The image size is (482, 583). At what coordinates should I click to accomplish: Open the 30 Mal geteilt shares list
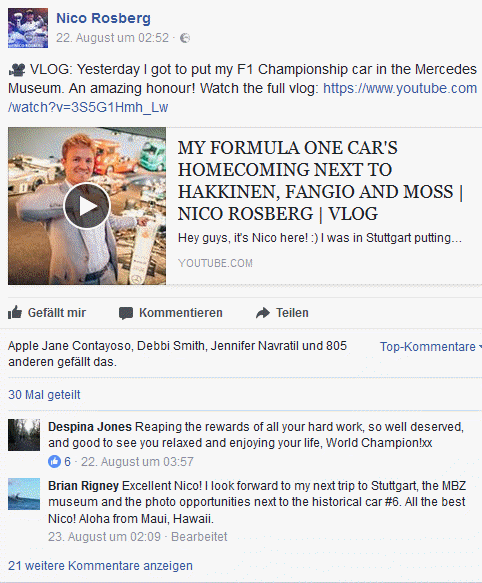(x=44, y=394)
